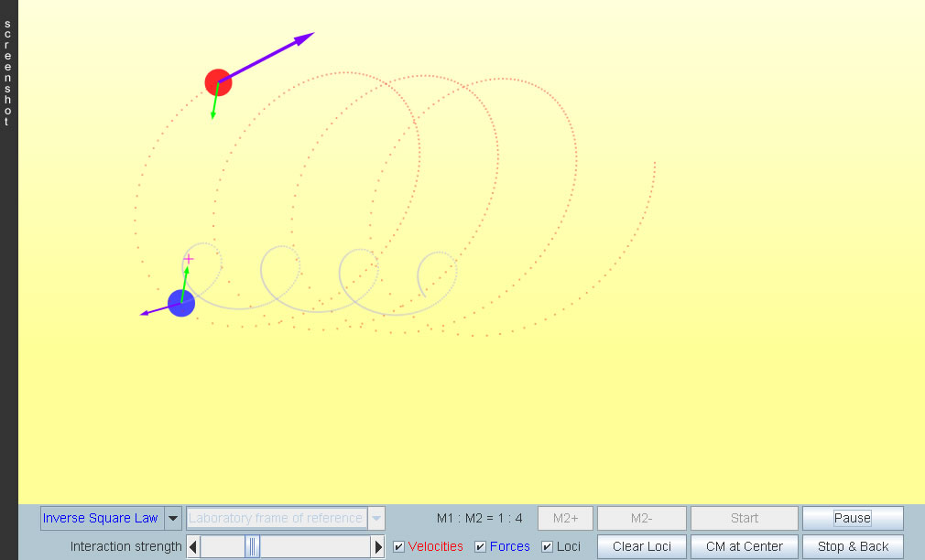The image size is (925, 560).
Task: Click the pink center-of-mass cross marker
Action: [x=189, y=259]
